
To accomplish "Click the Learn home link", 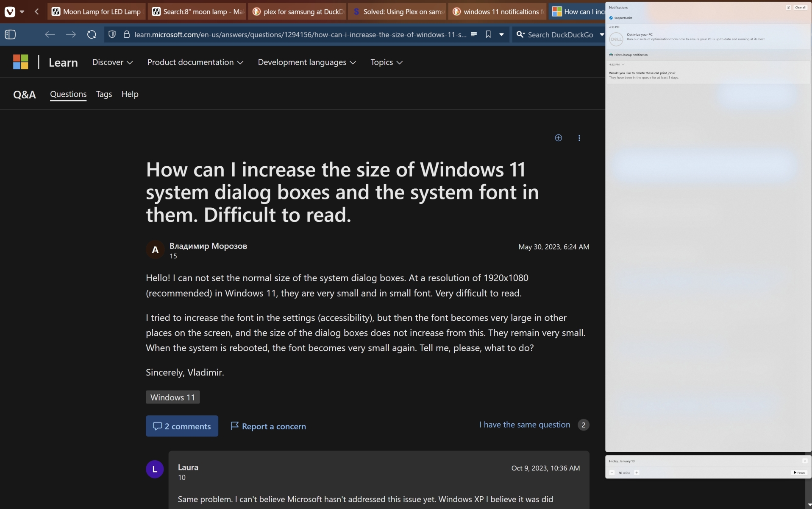I will click(63, 62).
